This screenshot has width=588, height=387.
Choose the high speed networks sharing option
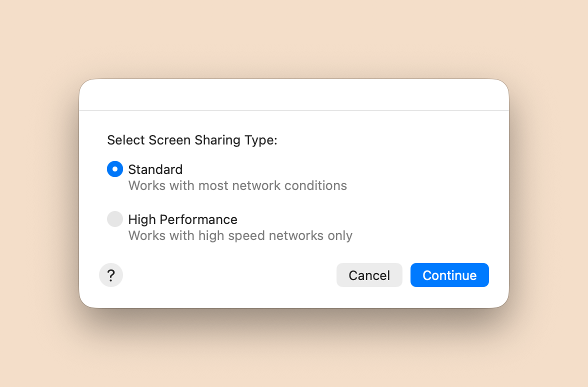(x=115, y=219)
